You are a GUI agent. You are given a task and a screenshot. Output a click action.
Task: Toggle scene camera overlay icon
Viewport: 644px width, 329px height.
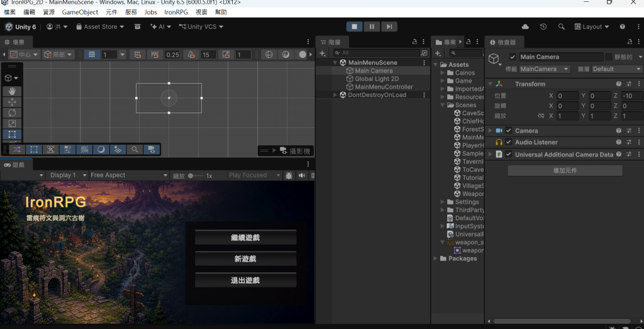[152, 149]
